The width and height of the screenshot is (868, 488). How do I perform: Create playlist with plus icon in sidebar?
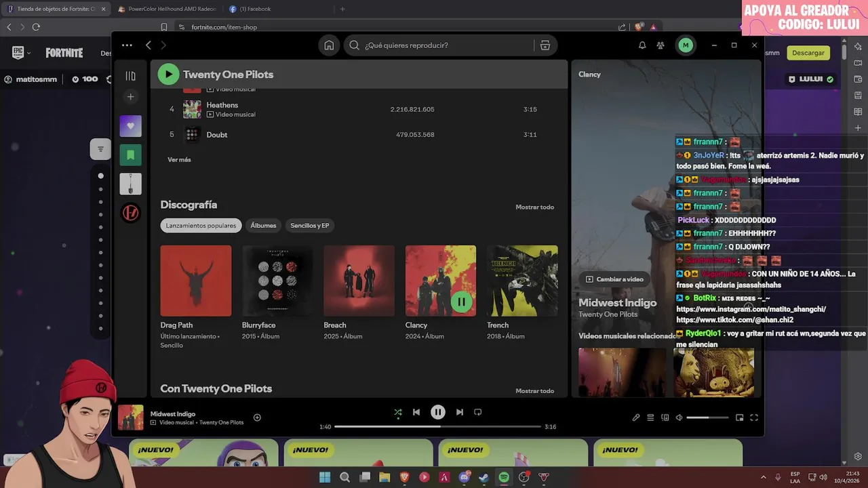(x=131, y=97)
